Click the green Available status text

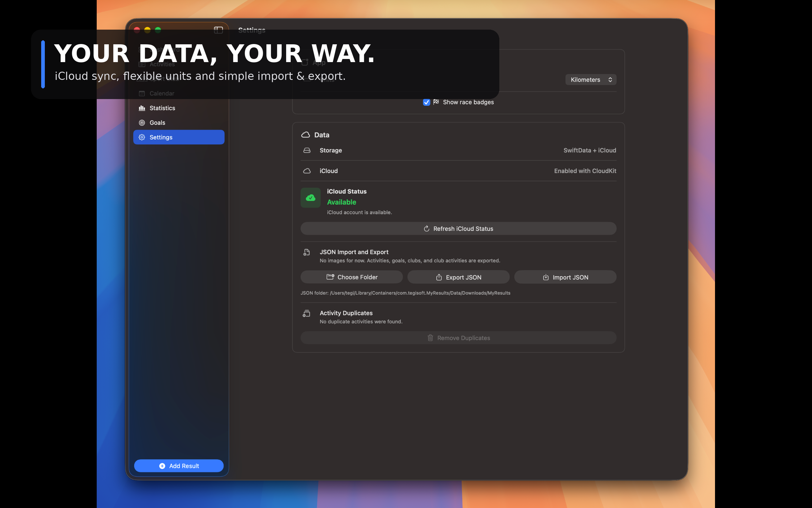[342, 202]
